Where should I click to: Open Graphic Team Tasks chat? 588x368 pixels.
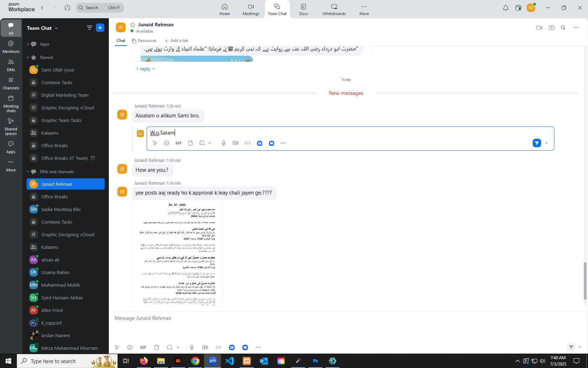coord(65,120)
